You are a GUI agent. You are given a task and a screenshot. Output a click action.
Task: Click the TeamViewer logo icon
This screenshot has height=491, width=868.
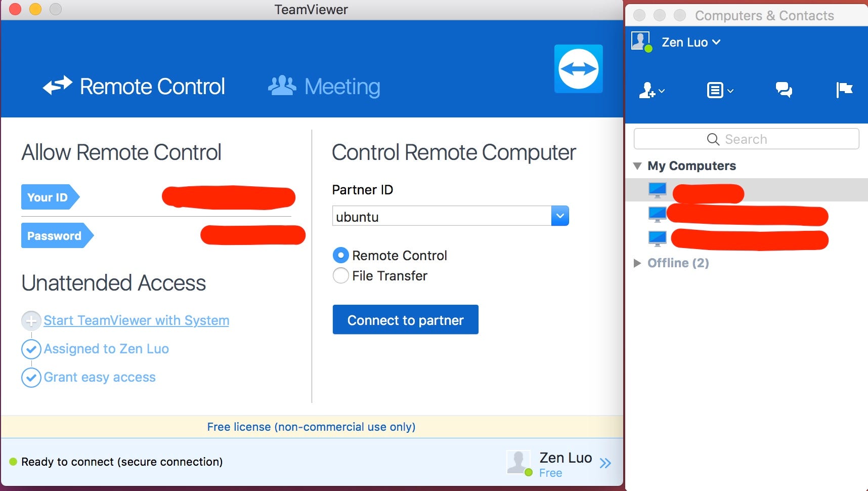[x=578, y=69]
